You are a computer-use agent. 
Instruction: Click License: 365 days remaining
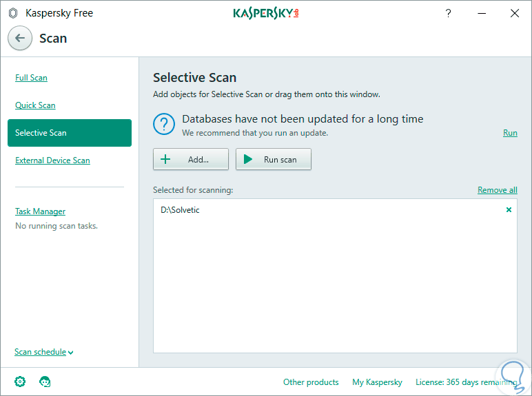466,382
